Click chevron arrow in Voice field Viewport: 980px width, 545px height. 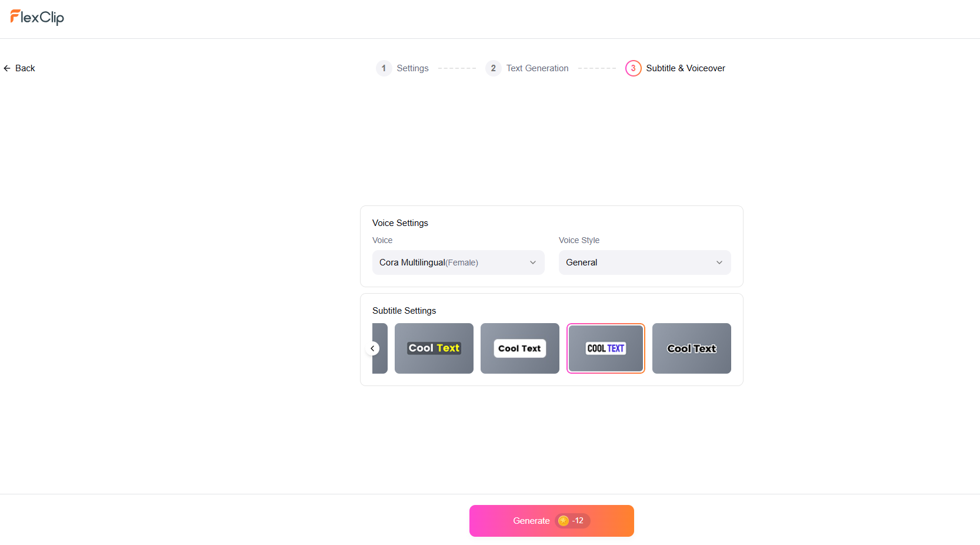point(533,262)
